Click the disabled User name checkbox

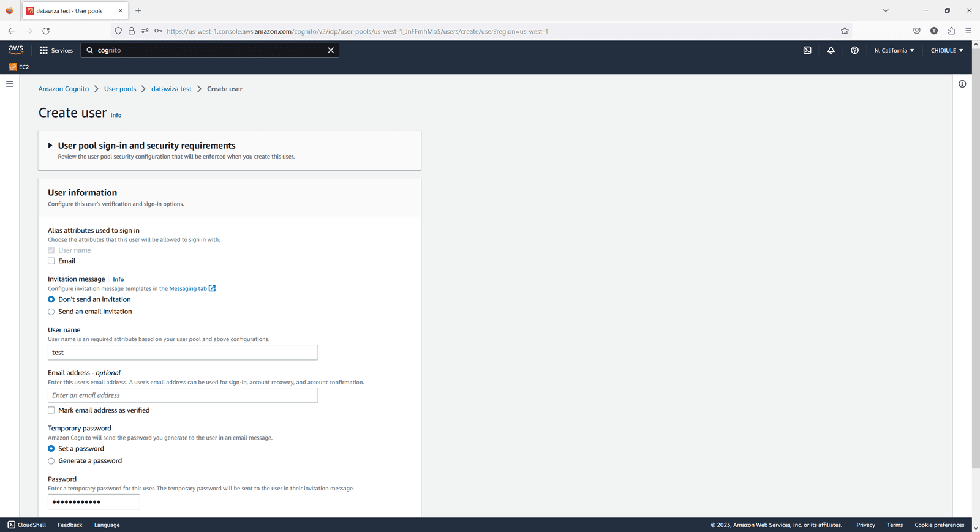[x=51, y=250]
